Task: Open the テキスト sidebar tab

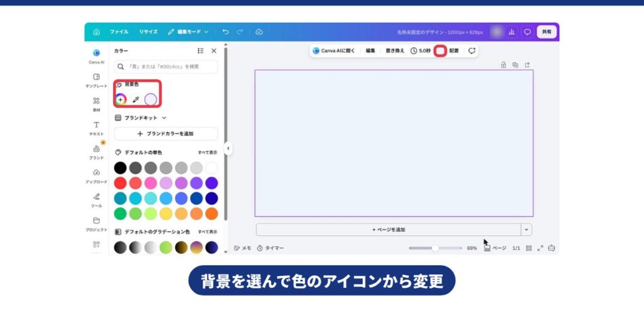Action: [96, 128]
